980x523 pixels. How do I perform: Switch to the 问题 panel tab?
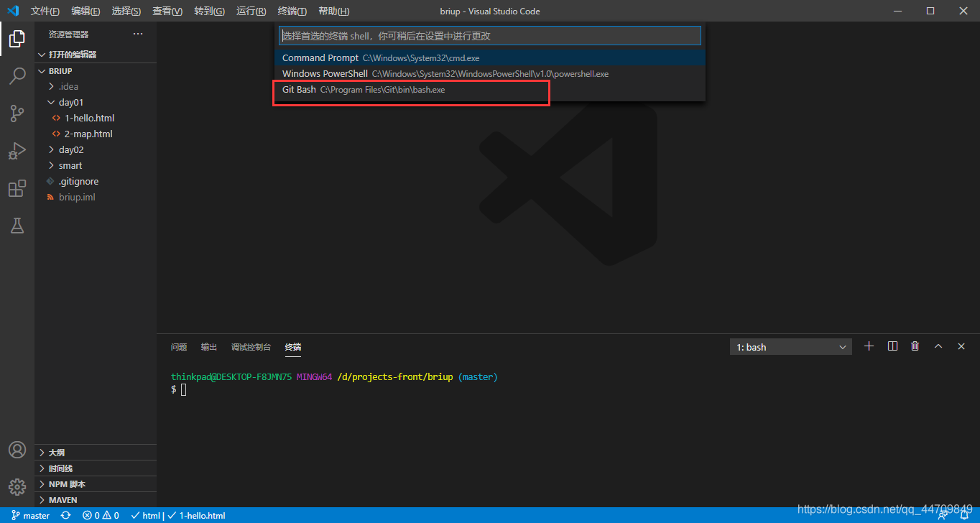click(x=179, y=347)
